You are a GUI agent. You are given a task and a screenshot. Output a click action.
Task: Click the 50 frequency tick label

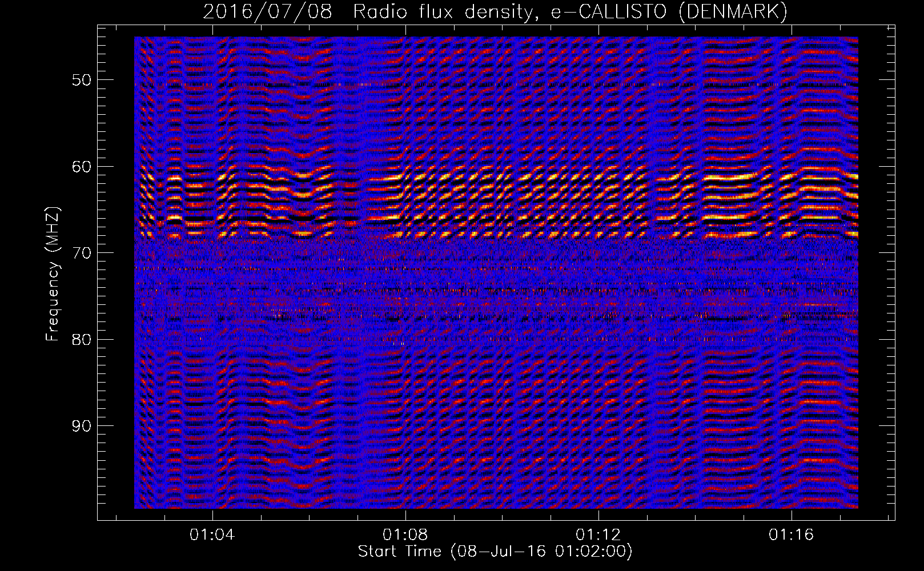pyautogui.click(x=82, y=79)
